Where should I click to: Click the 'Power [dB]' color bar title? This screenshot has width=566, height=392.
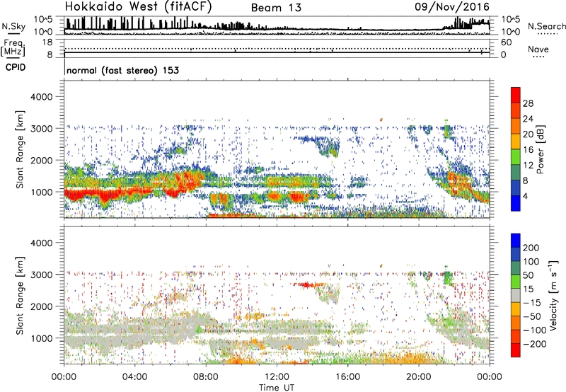pyautogui.click(x=540, y=149)
